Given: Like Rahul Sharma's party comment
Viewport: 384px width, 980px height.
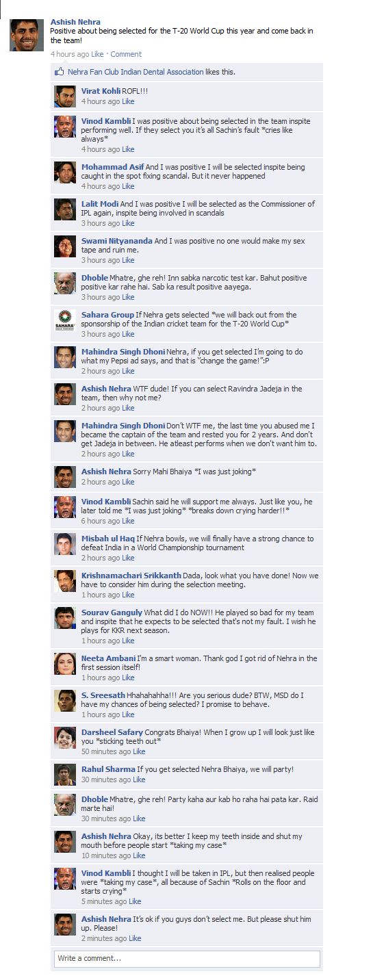Looking at the screenshot, I should 139,779.
